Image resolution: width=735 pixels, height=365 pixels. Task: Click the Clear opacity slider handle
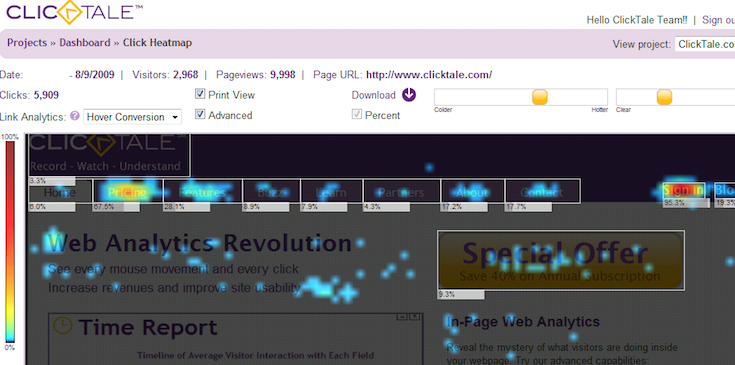point(664,97)
